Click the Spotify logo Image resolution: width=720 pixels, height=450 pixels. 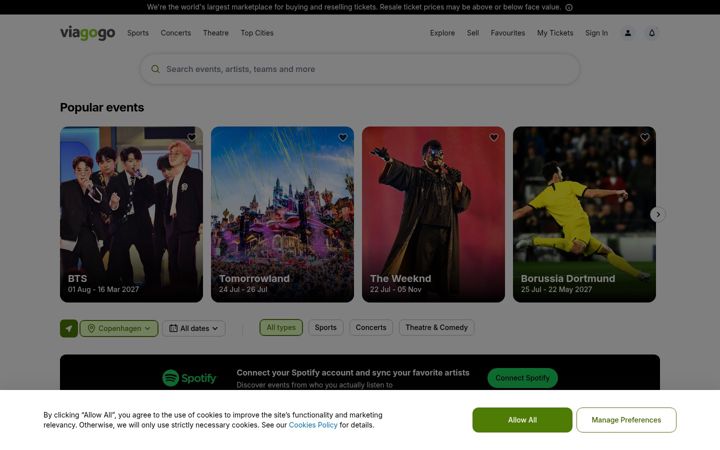pyautogui.click(x=189, y=378)
